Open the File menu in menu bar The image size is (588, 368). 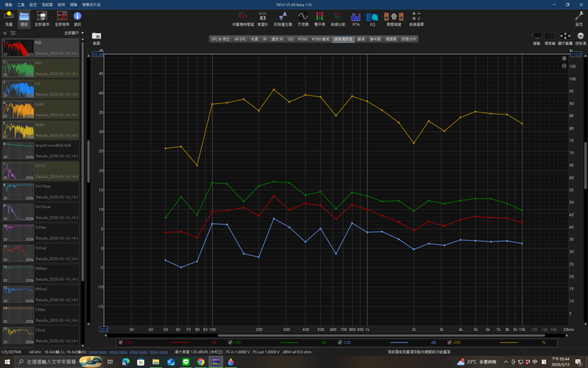pos(8,5)
